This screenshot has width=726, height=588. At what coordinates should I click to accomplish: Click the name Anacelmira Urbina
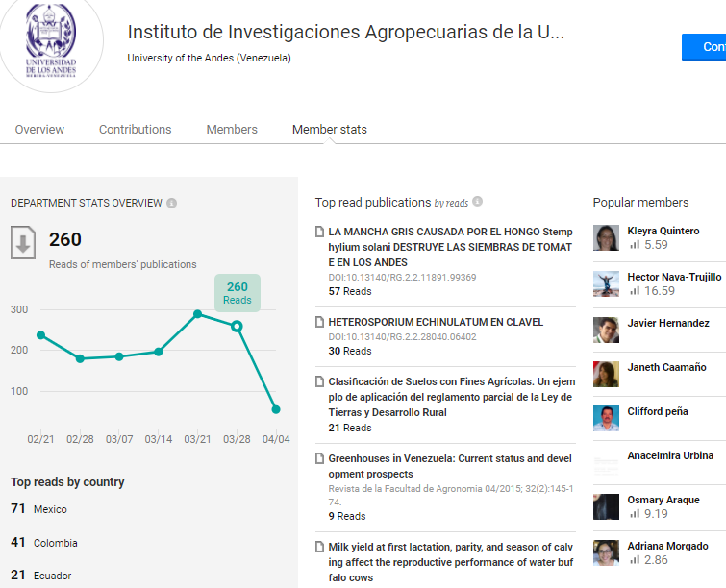click(670, 455)
